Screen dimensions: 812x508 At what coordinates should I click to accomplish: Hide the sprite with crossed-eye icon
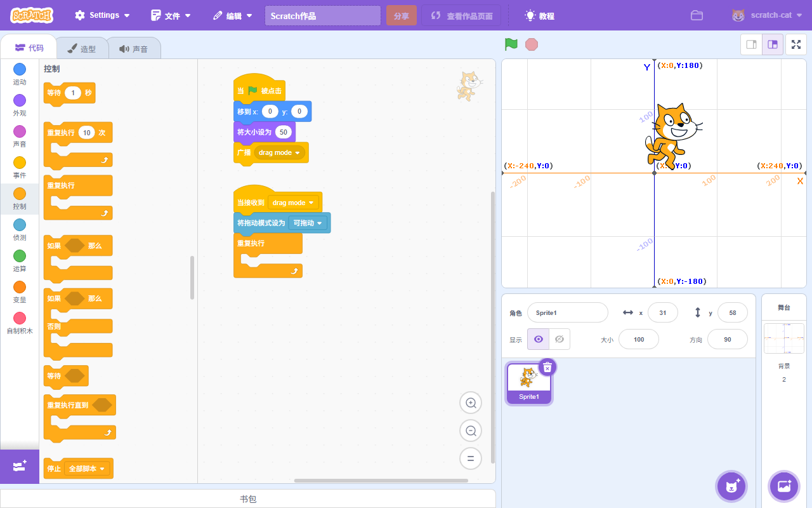click(559, 339)
